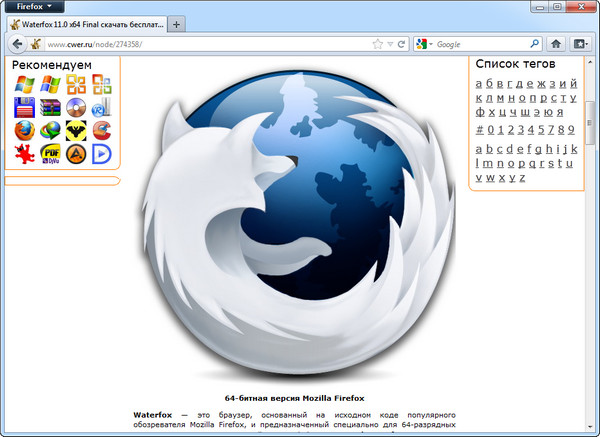Open the CCleaner icon in sidebar
The image size is (600, 437).
click(x=102, y=130)
